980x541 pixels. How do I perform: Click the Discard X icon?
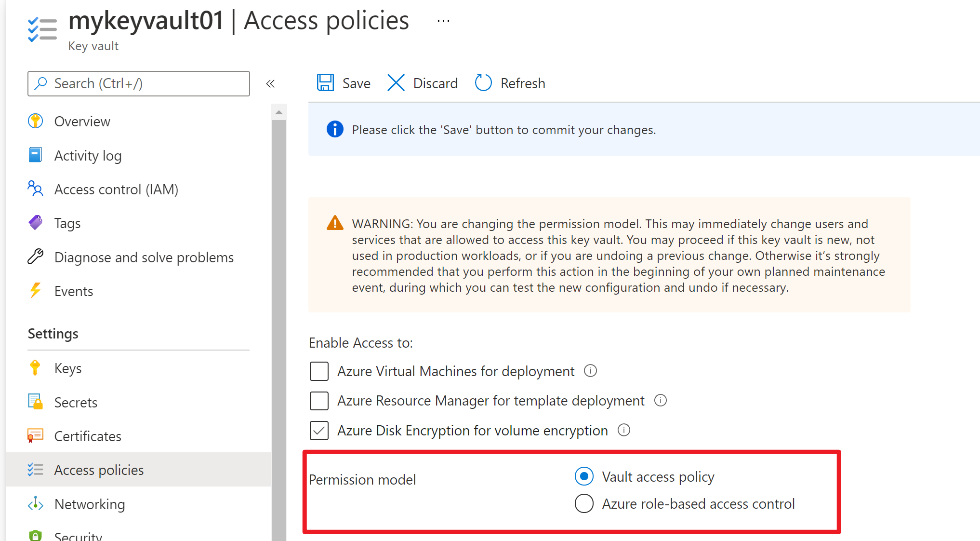pyautogui.click(x=396, y=83)
